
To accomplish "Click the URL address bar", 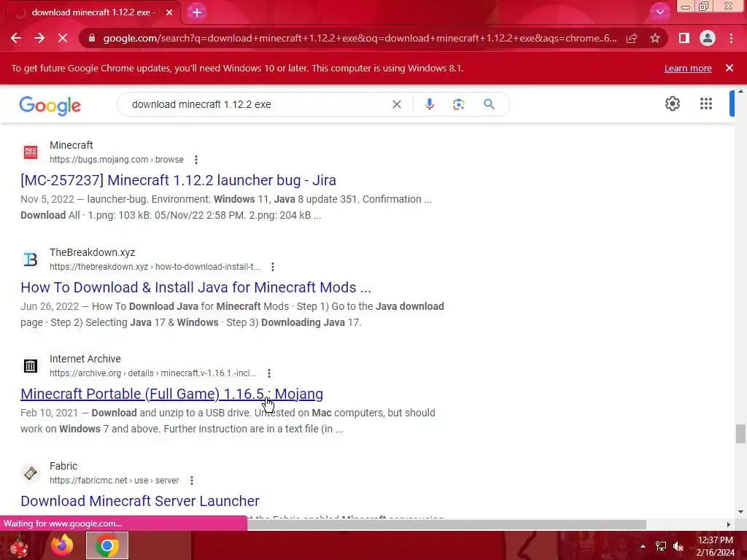I will pyautogui.click(x=360, y=38).
